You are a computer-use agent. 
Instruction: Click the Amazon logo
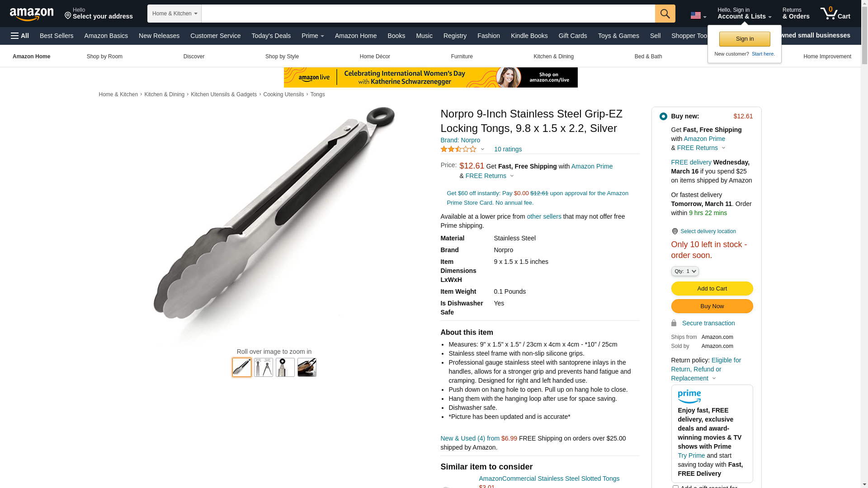click(x=32, y=14)
